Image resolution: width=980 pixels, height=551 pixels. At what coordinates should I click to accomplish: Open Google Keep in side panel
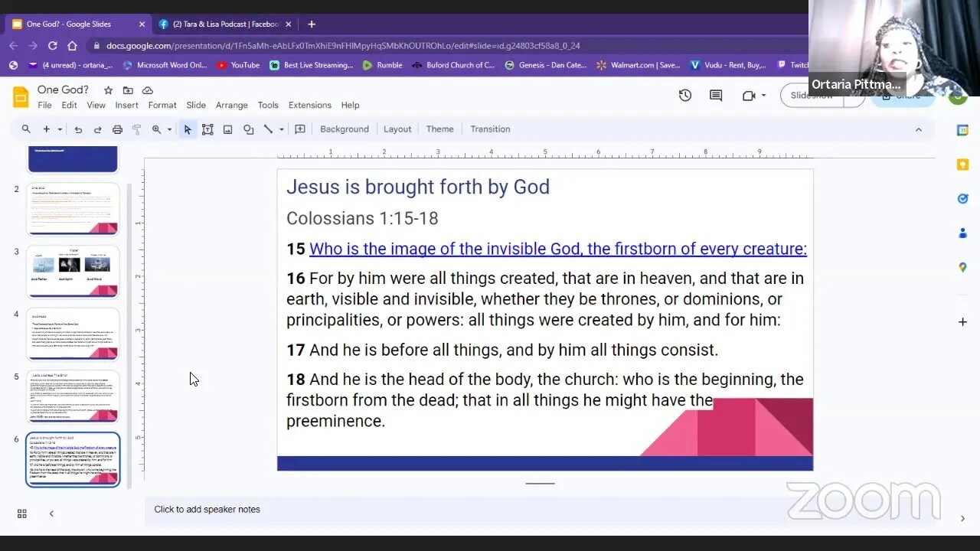(x=962, y=165)
